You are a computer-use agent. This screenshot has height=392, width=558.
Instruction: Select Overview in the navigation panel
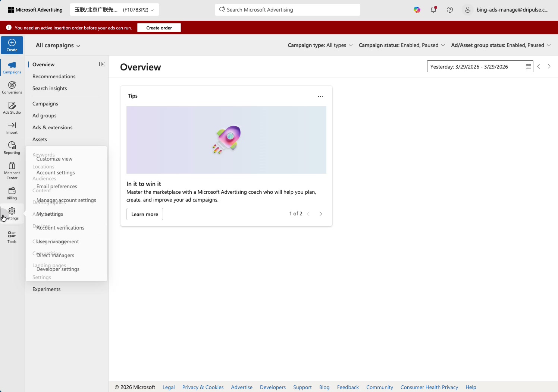tap(43, 64)
